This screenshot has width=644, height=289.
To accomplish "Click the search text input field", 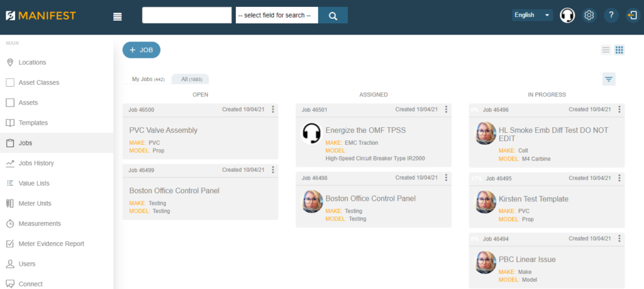I will point(187,15).
